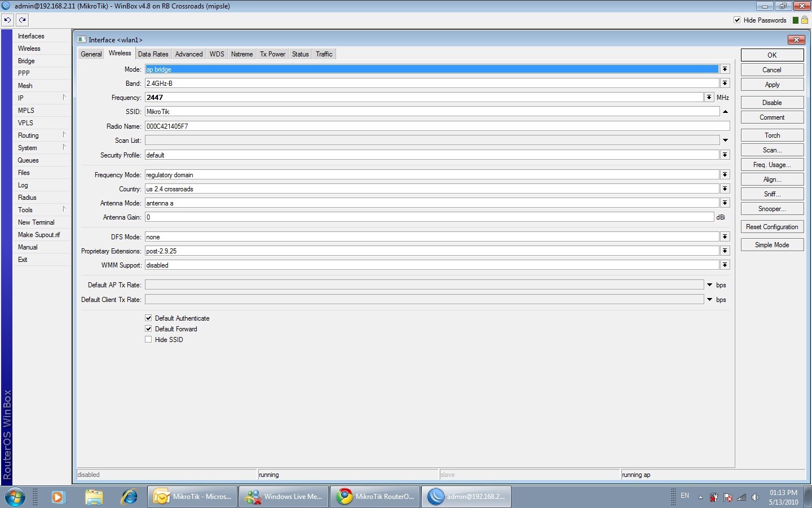Click the Radio Name input field
812x508 pixels.
pyautogui.click(x=438, y=126)
